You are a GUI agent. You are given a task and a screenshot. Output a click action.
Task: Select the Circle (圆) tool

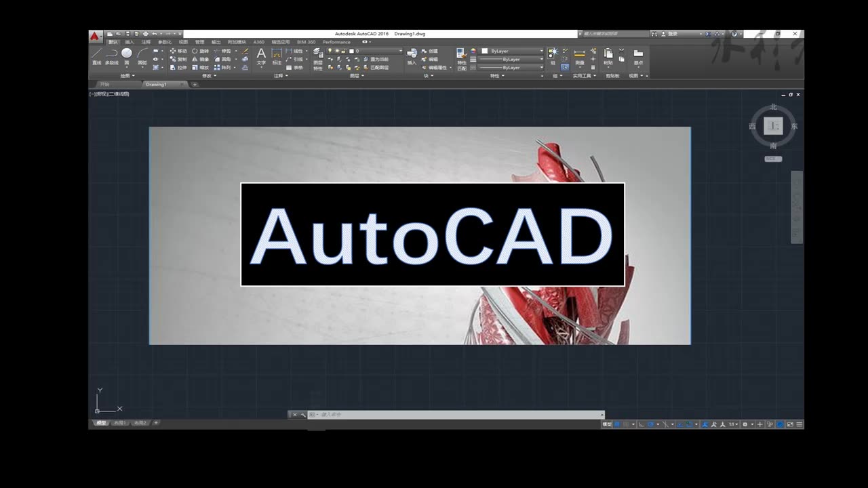[x=126, y=54]
